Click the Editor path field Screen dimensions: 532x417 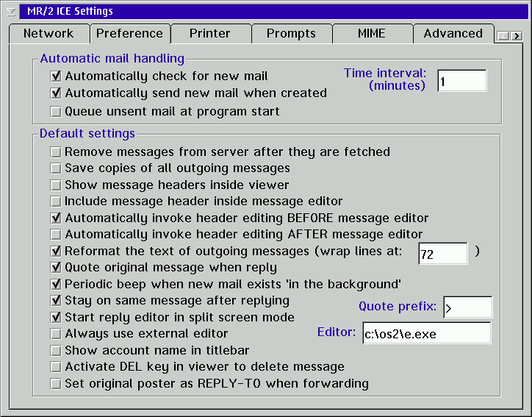pyautogui.click(x=427, y=333)
